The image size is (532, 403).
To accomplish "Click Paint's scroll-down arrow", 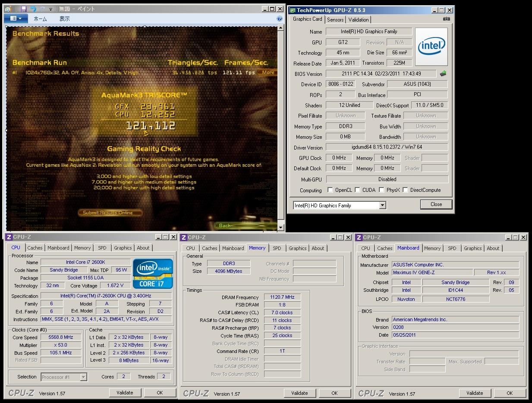I will [281, 227].
